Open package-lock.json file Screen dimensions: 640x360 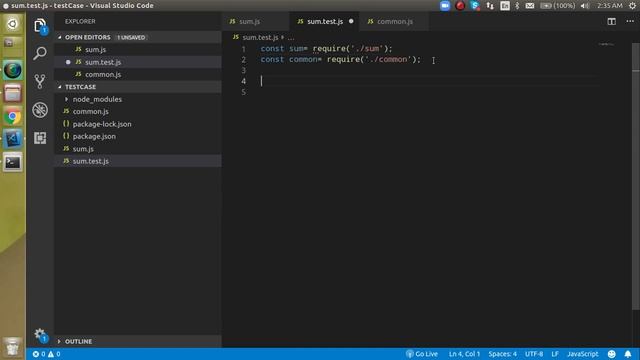[138, 124]
